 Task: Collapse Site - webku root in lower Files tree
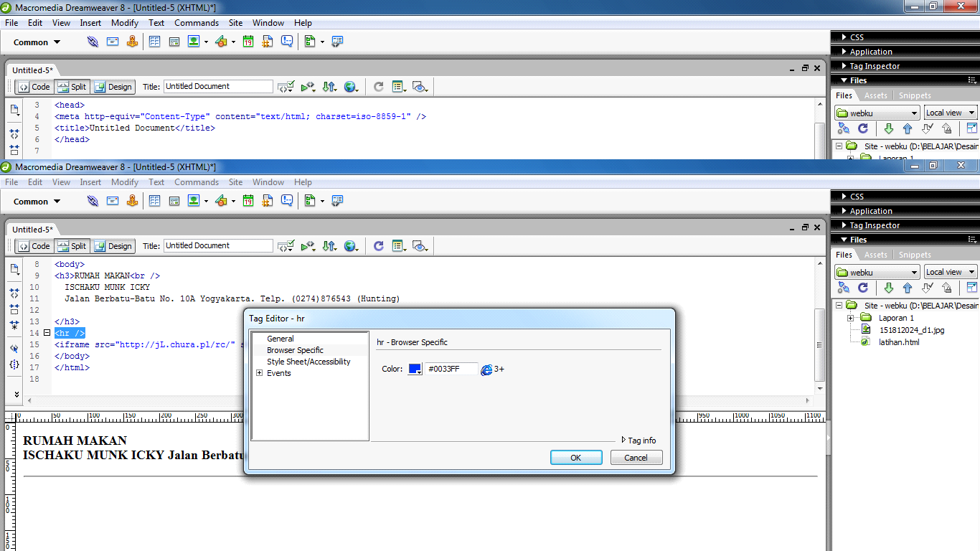pos(838,306)
